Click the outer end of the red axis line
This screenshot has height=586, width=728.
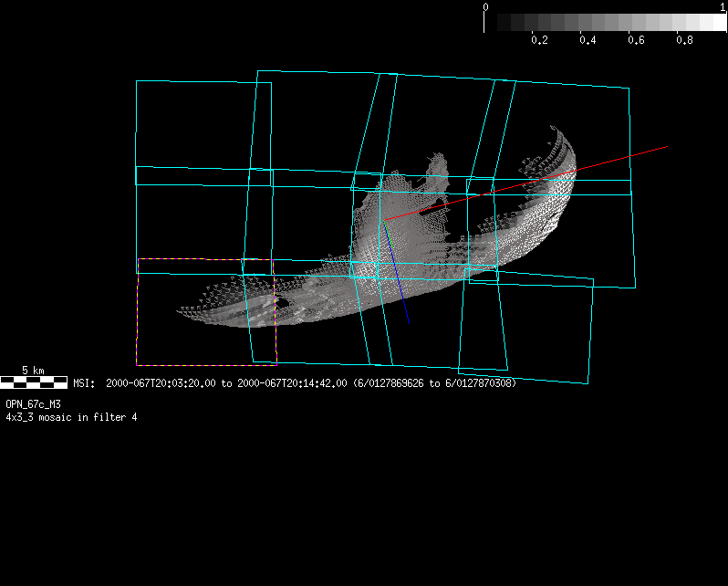pyautogui.click(x=667, y=146)
